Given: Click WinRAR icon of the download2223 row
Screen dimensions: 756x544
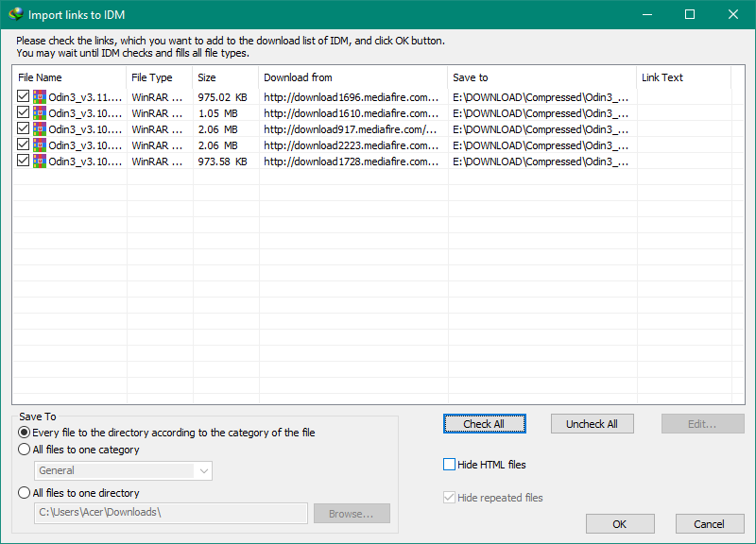Looking at the screenshot, I should click(x=40, y=145).
